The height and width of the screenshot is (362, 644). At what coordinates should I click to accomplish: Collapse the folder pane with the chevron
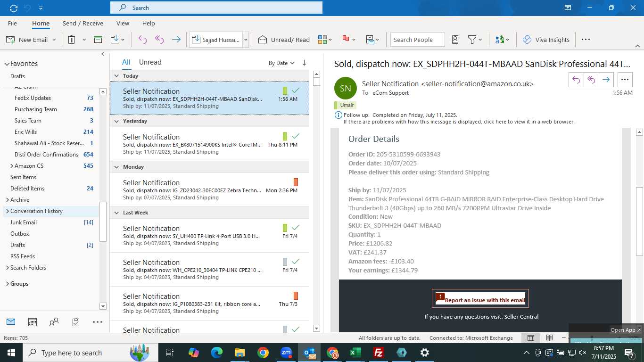tap(103, 54)
